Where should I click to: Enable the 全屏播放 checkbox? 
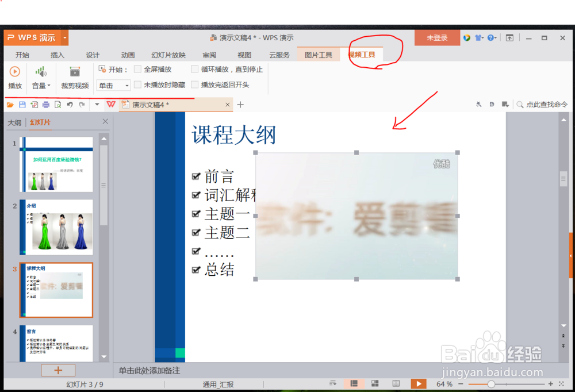tap(137, 69)
